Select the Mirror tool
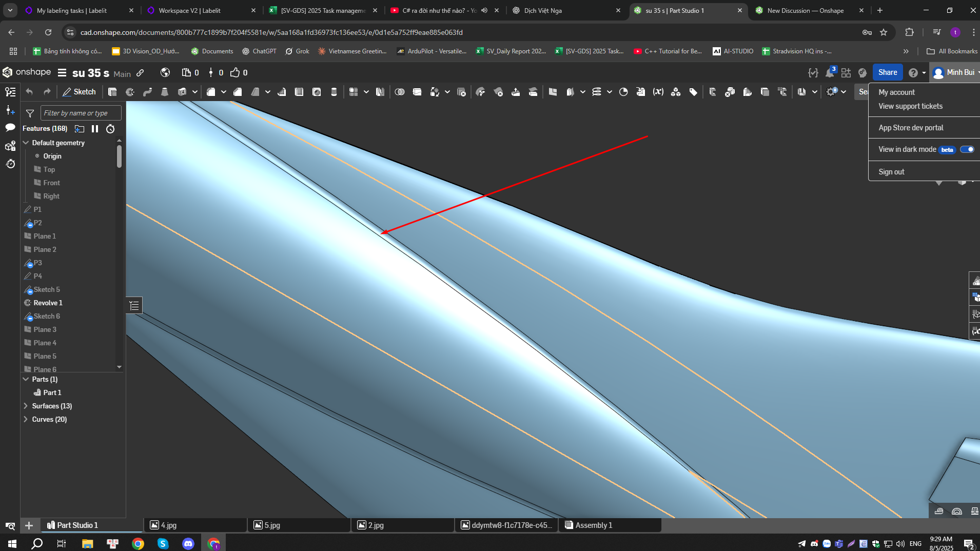The image size is (980, 551). 380,92
